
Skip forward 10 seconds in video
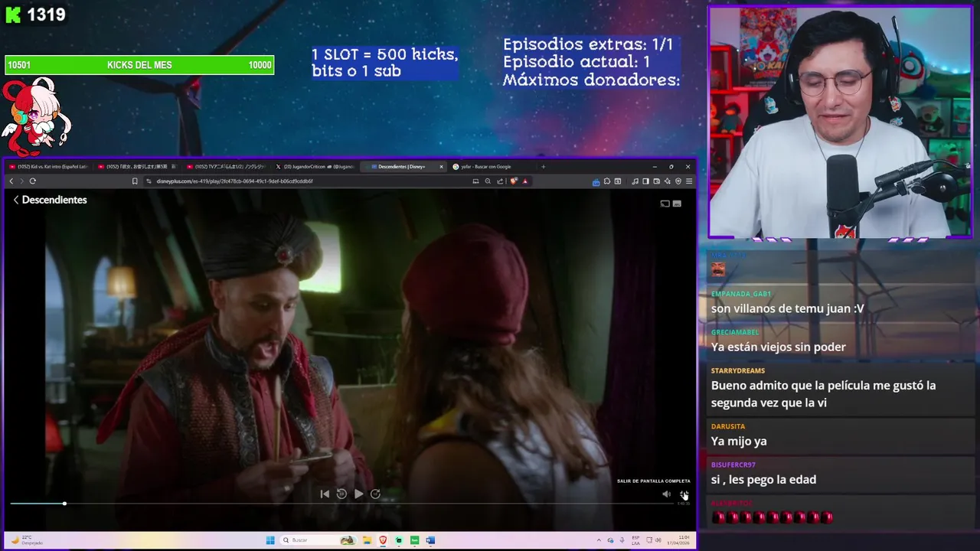[x=375, y=494]
